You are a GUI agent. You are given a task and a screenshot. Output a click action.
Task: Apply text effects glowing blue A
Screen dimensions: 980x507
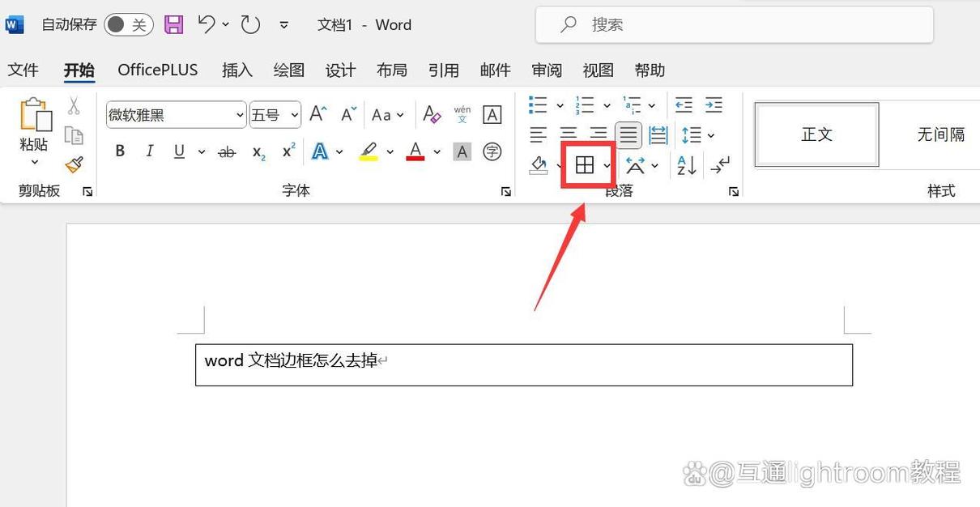(x=320, y=151)
